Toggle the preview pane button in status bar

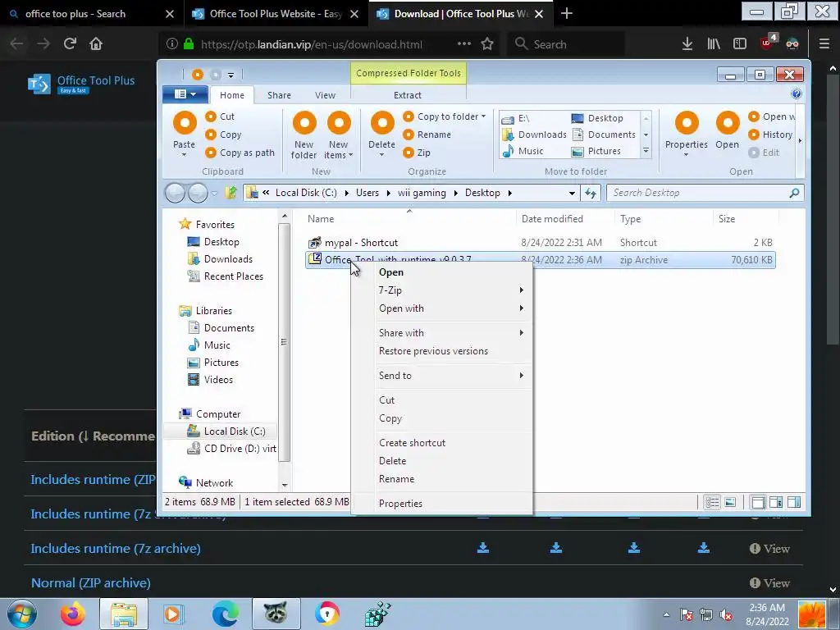(x=794, y=502)
